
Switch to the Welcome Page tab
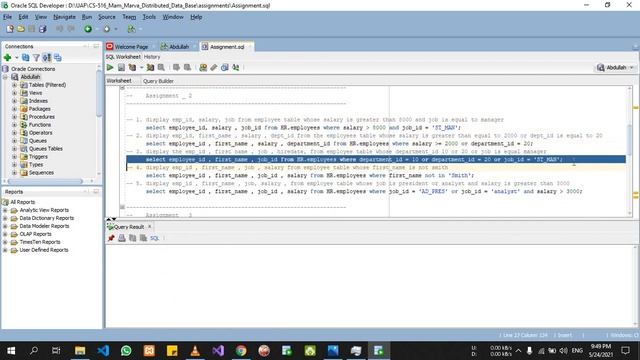[131, 47]
